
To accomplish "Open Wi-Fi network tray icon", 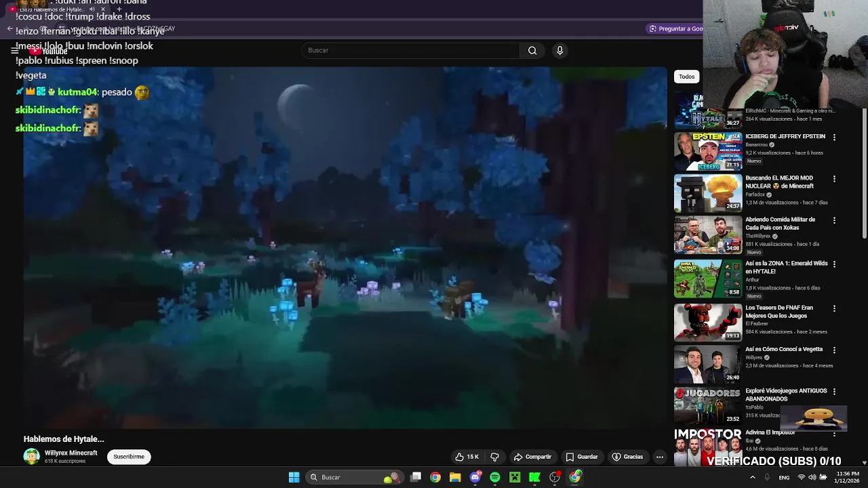I will click(x=802, y=477).
